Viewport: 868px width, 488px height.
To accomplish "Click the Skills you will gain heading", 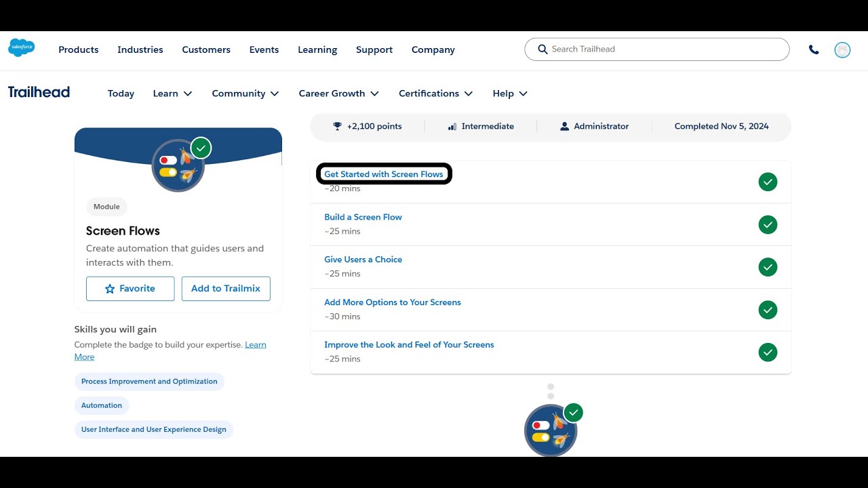I will pos(115,329).
